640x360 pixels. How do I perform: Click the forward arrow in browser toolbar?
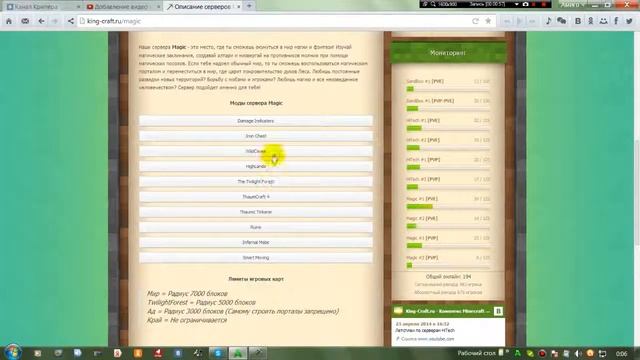tap(55, 21)
